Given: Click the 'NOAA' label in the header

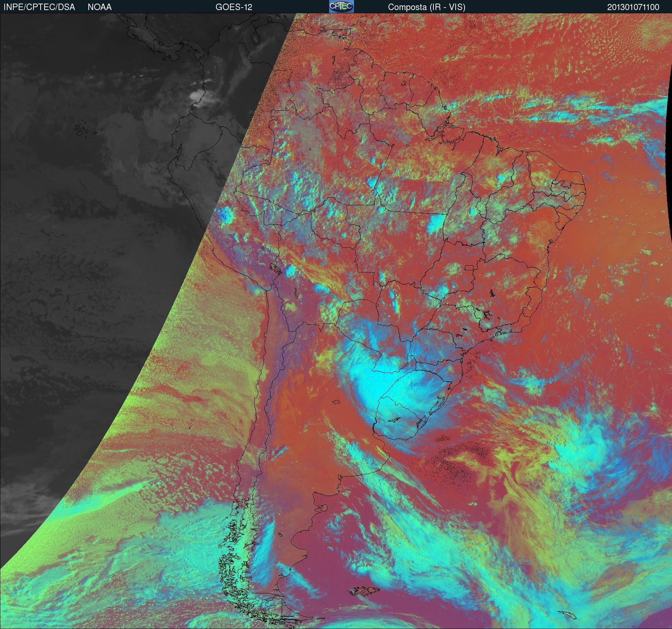Looking at the screenshot, I should (100, 7).
